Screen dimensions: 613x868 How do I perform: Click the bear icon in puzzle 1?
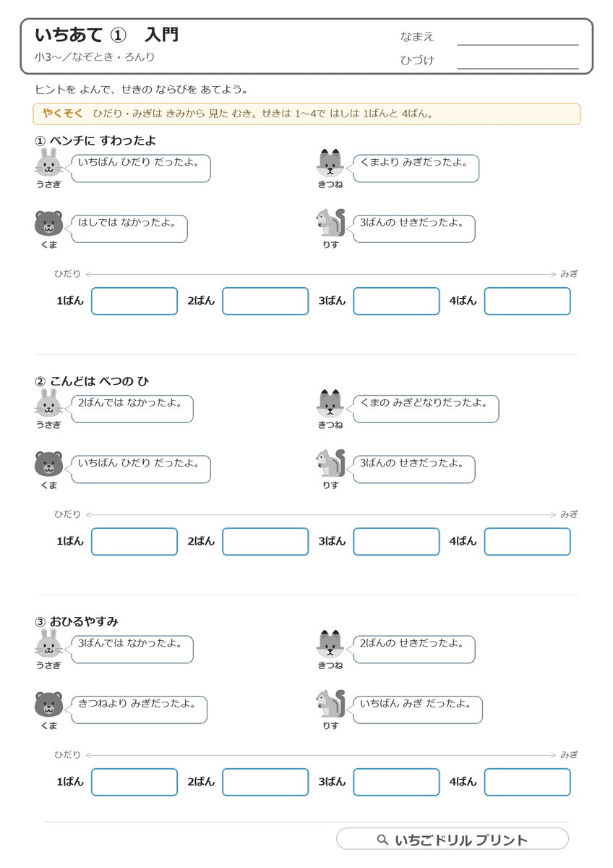pyautogui.click(x=48, y=223)
